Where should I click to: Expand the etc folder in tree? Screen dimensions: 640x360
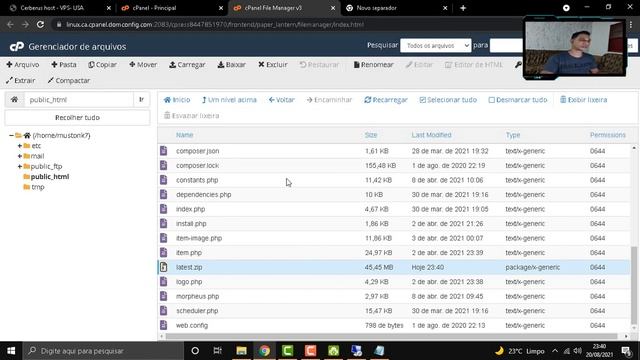[x=20, y=146]
